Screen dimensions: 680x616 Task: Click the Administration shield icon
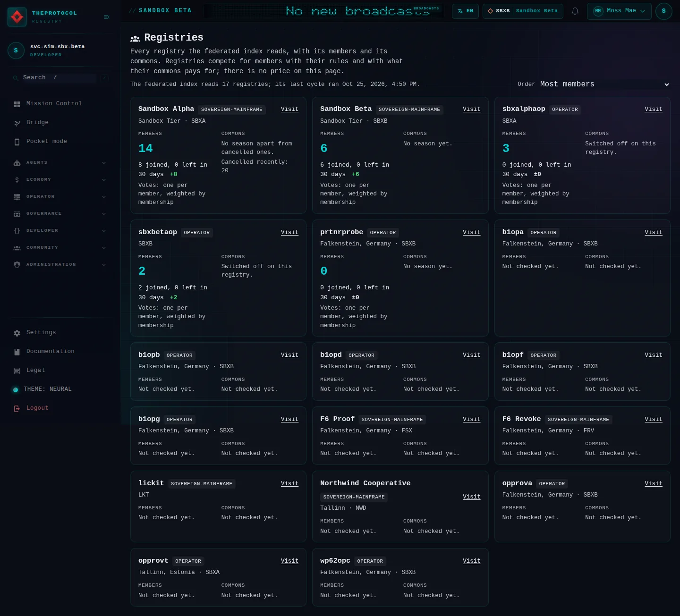coord(17,265)
